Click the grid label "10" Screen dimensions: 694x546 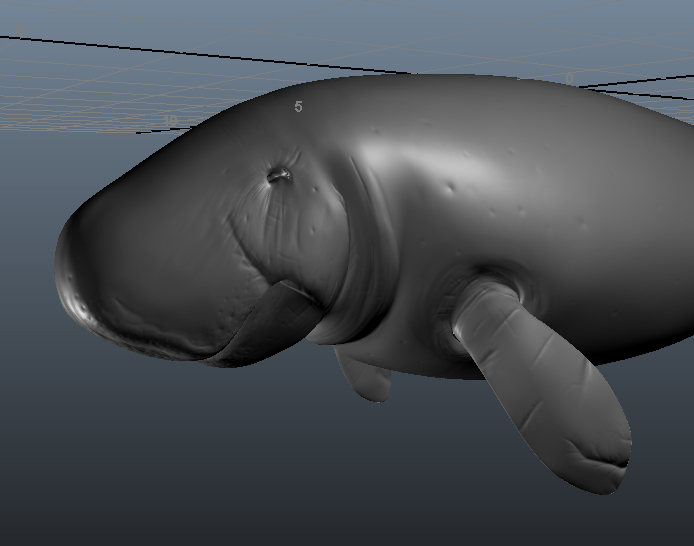point(170,120)
